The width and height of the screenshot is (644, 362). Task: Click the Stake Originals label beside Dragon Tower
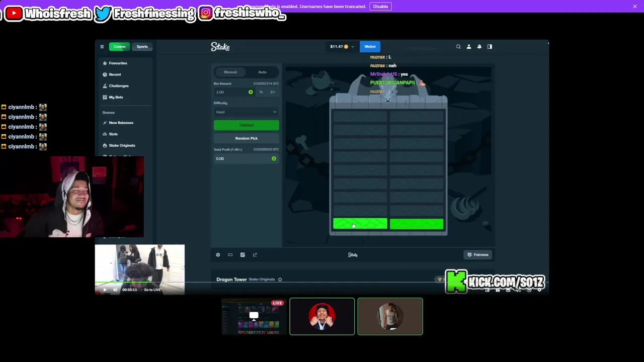pyautogui.click(x=262, y=280)
